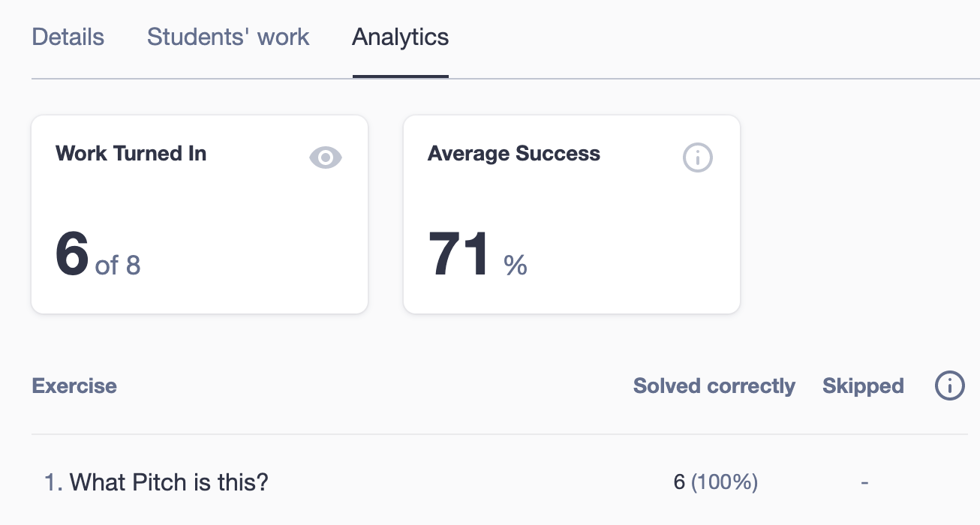Click the information circle icon at top right of table
The image size is (980, 525).
(949, 385)
